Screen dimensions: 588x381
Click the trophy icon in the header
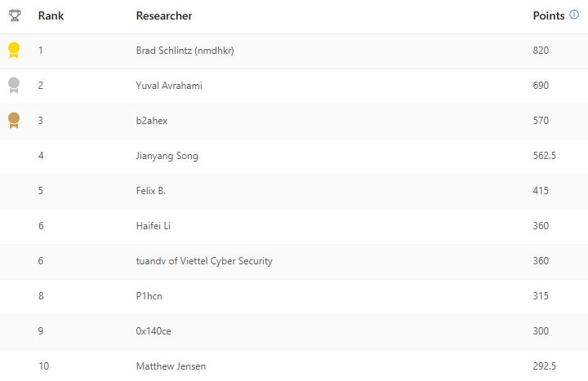pos(14,16)
